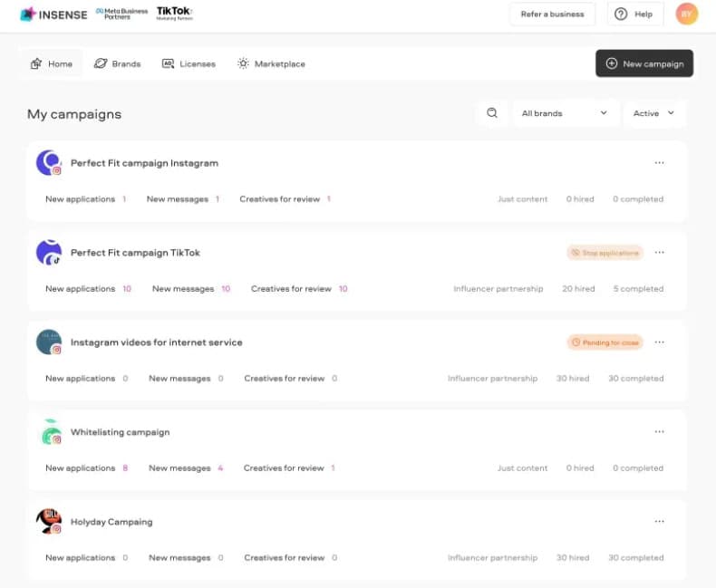View New messages for Perfect Fit campaign Instagram
716x588 pixels.
(183, 199)
